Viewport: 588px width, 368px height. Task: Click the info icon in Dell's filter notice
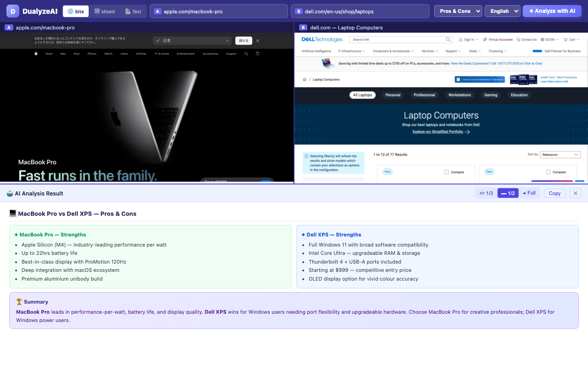coord(306,156)
